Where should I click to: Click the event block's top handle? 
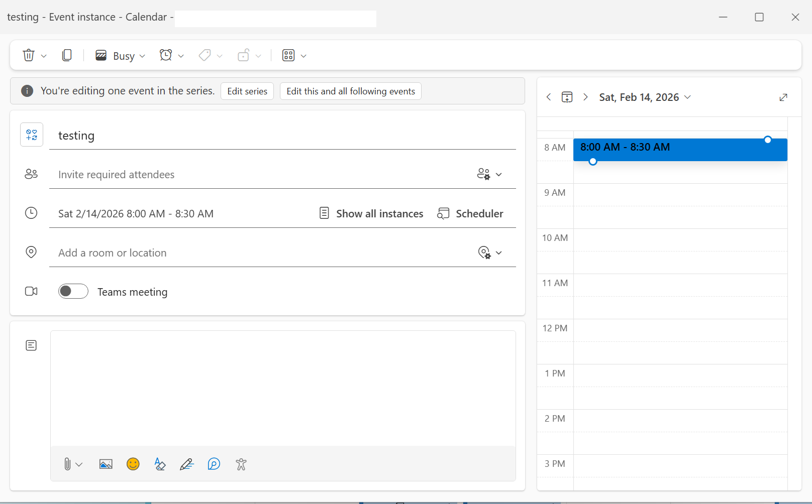tap(768, 140)
